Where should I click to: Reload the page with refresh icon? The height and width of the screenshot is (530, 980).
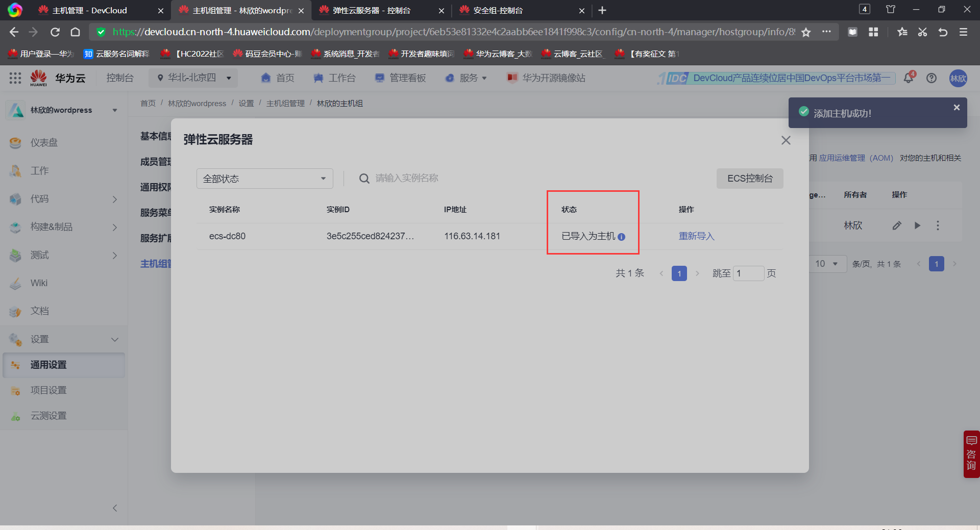(55, 32)
